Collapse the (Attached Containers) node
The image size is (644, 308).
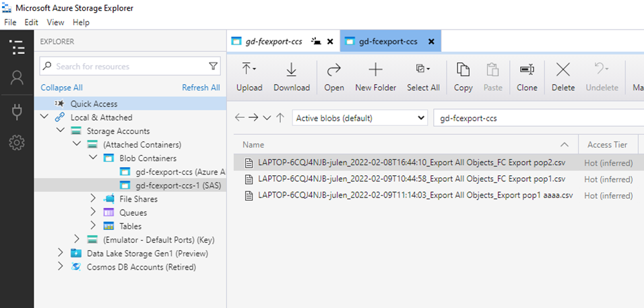tap(77, 144)
